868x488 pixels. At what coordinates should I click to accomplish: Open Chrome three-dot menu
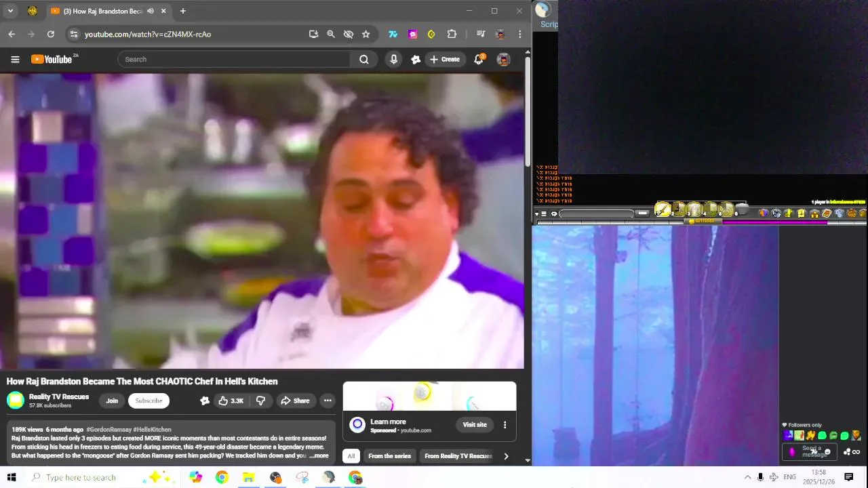(x=520, y=34)
